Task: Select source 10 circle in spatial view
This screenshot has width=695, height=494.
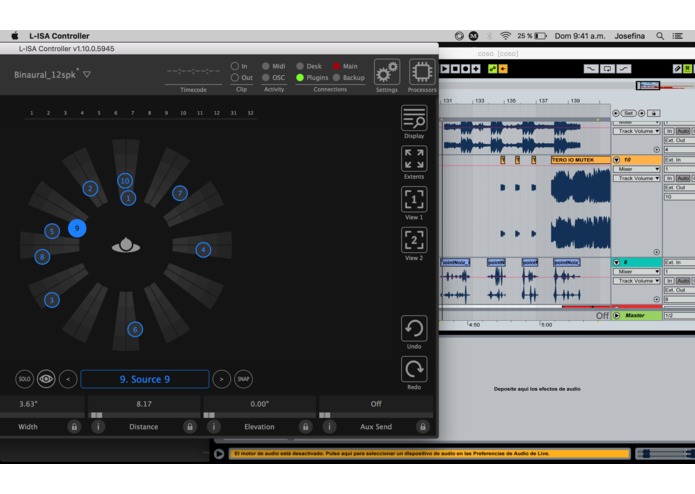Action: 125,181
